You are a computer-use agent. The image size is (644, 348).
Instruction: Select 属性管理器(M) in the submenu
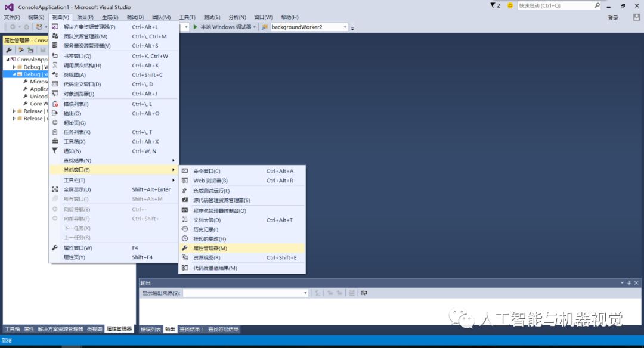point(242,248)
